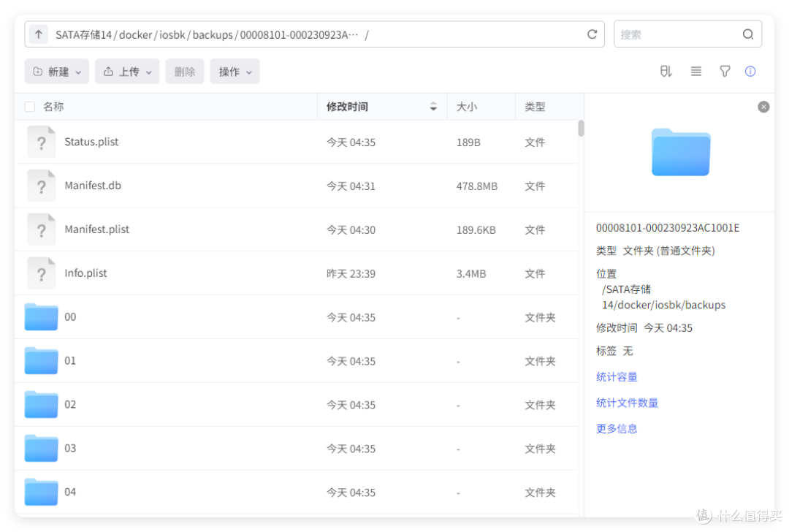This screenshot has height=532, width=789.
Task: Click the Manifest.db file icon
Action: click(41, 186)
